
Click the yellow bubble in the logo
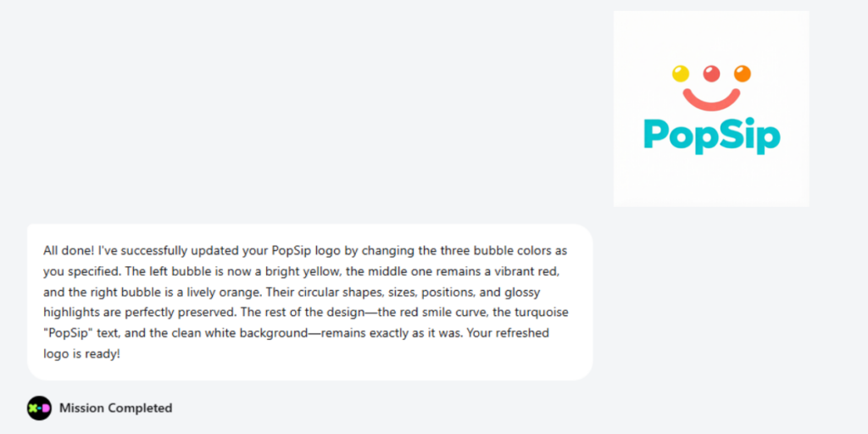pyautogui.click(x=681, y=74)
